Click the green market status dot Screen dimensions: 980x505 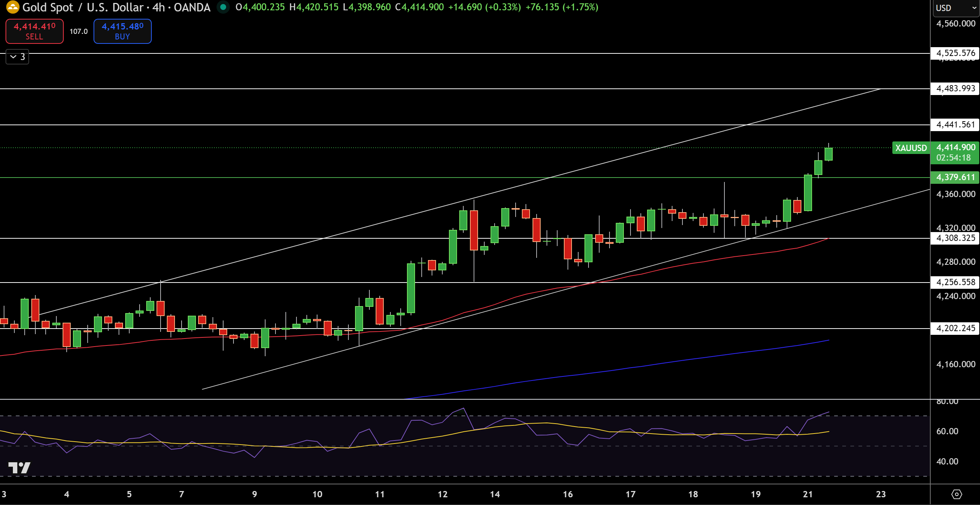pyautogui.click(x=223, y=7)
